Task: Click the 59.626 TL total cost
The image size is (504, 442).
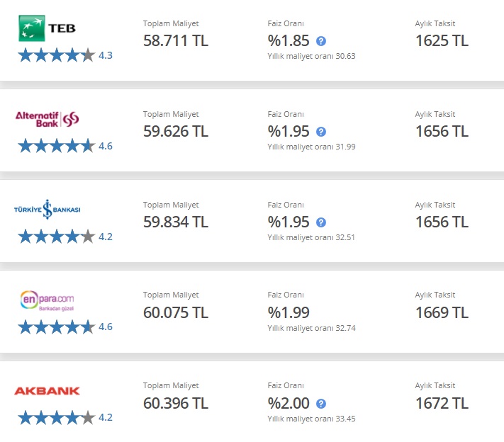Action: 176,131
